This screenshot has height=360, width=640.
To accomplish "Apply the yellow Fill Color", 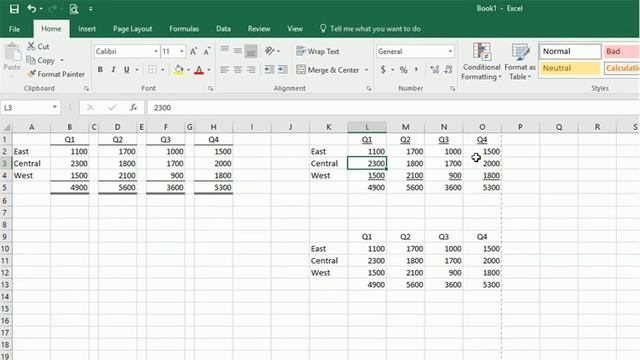I will [179, 70].
